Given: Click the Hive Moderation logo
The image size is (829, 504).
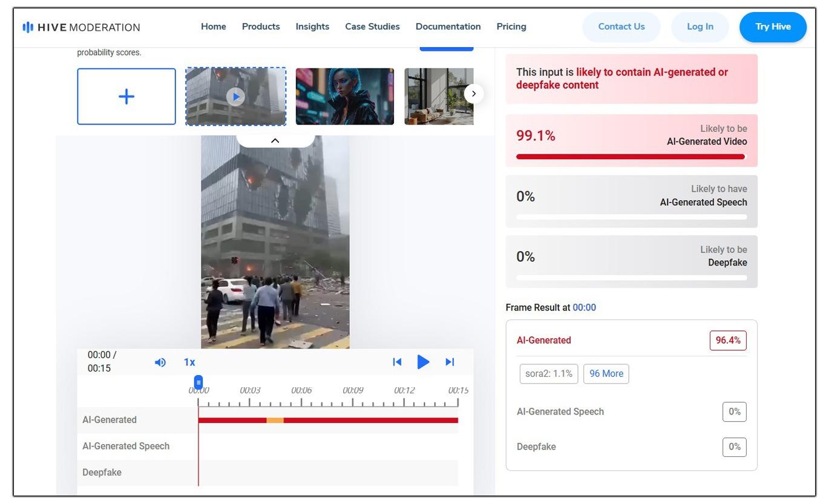Looking at the screenshot, I should click(81, 27).
